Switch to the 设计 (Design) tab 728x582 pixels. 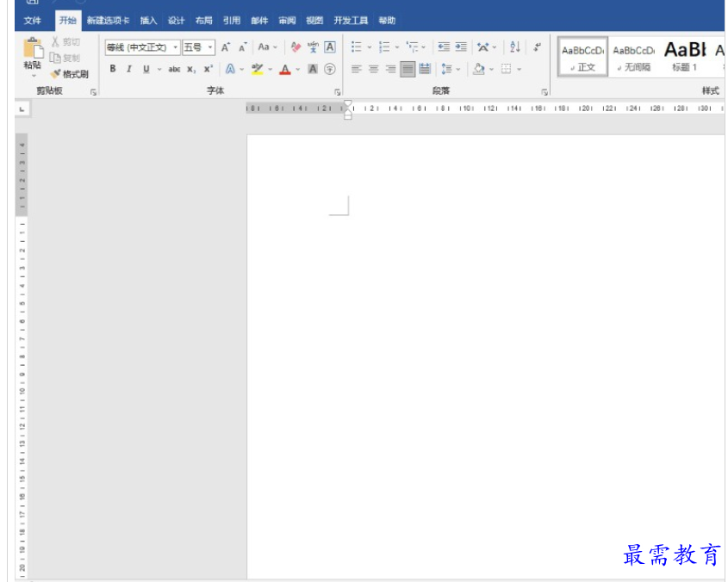(x=176, y=21)
